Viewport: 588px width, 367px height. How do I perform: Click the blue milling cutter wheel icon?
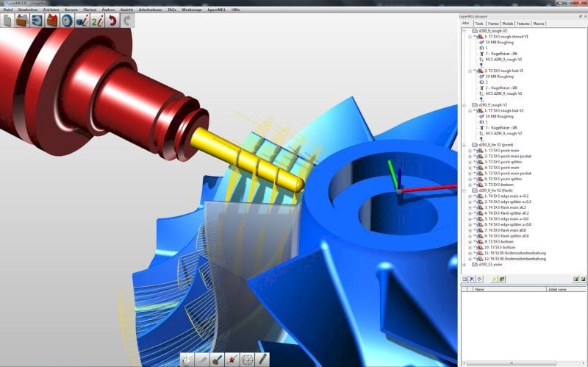pyautogui.click(x=67, y=21)
